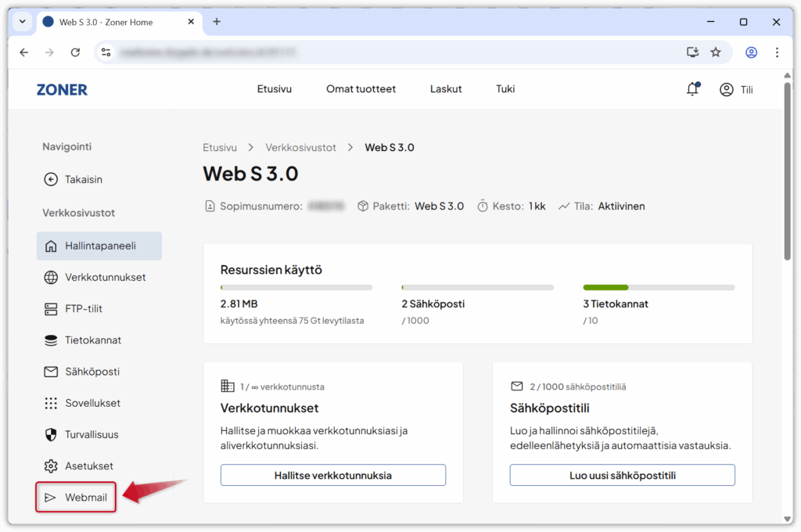Viewport: 801px width, 532px height.
Task: Open the Tili account menu
Action: (x=736, y=89)
